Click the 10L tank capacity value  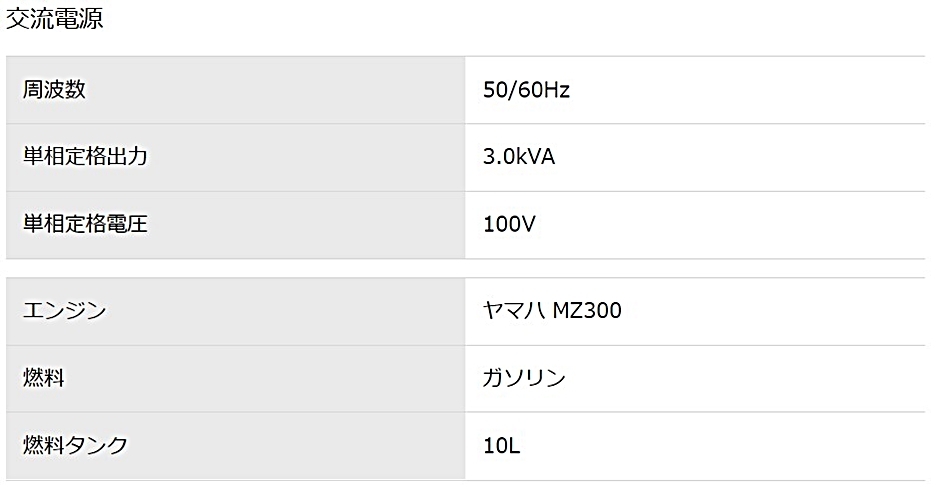(x=501, y=446)
